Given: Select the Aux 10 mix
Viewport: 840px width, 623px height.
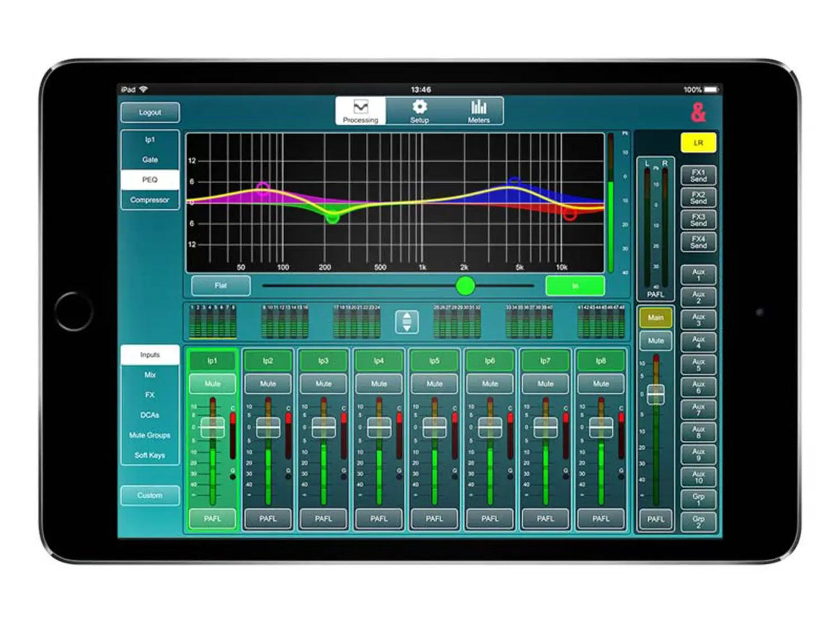Looking at the screenshot, I should (698, 477).
